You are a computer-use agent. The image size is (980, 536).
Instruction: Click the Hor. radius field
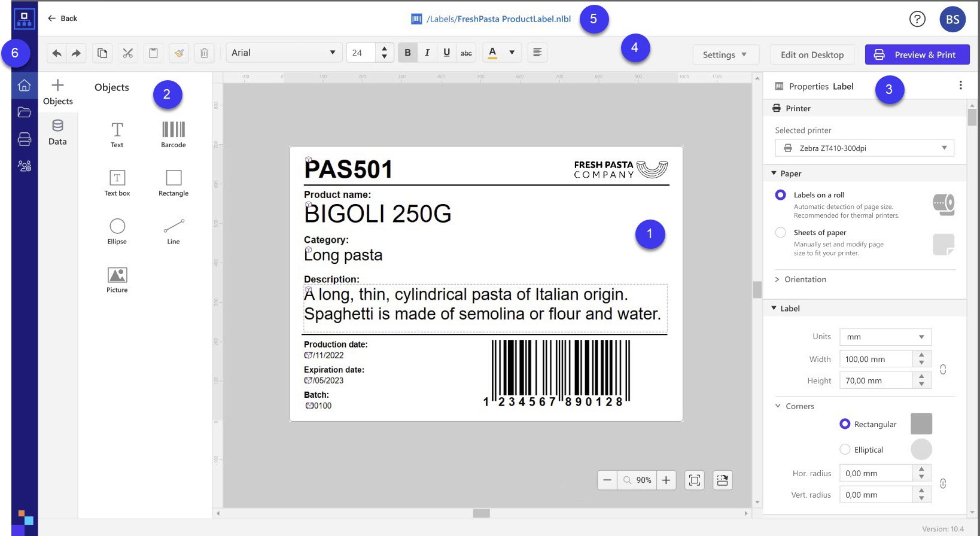point(876,473)
